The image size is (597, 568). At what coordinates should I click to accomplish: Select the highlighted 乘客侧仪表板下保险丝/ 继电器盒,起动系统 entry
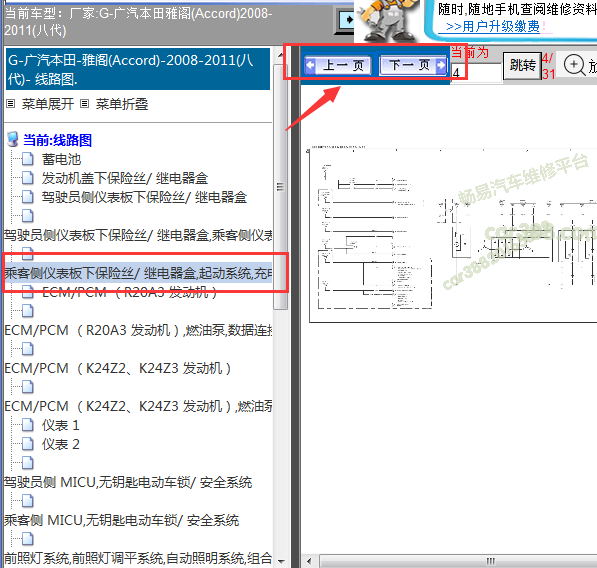[x=138, y=273]
